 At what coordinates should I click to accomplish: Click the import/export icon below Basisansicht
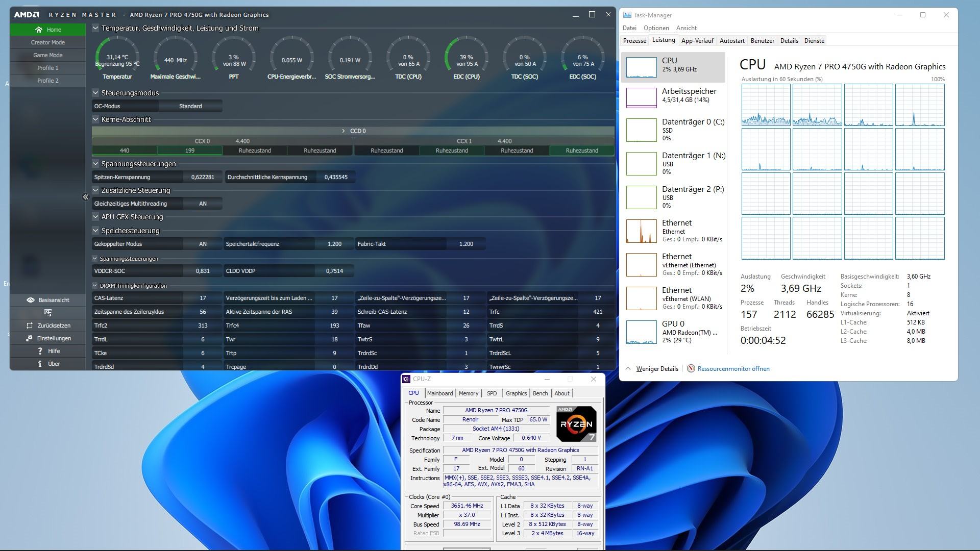47,313
